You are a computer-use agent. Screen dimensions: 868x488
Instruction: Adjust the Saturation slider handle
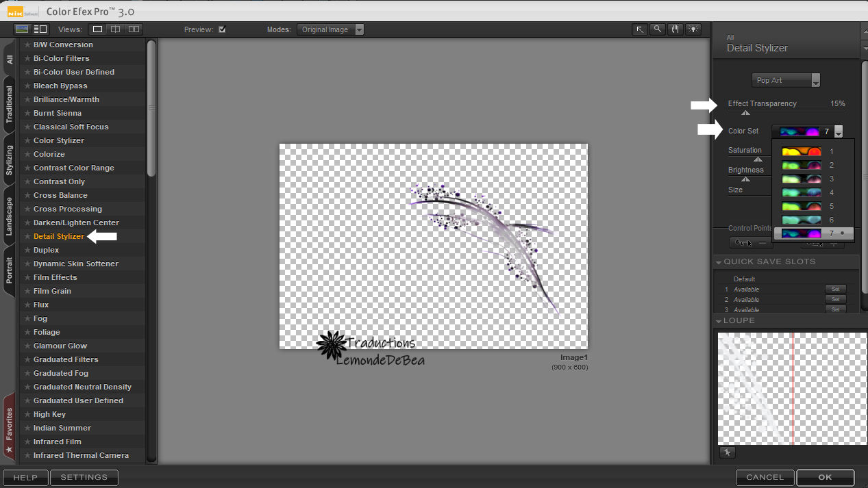[758, 159]
